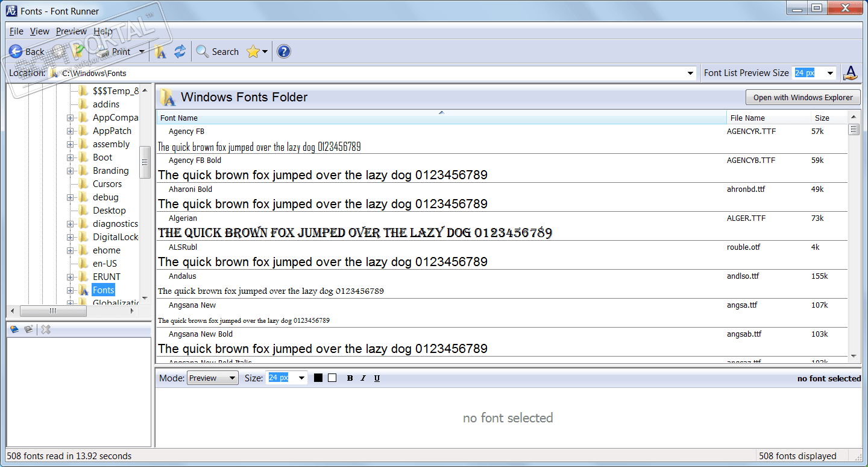868x467 pixels.
Task: Click the folder tree vertical scrollbar thumb
Action: tap(145, 162)
